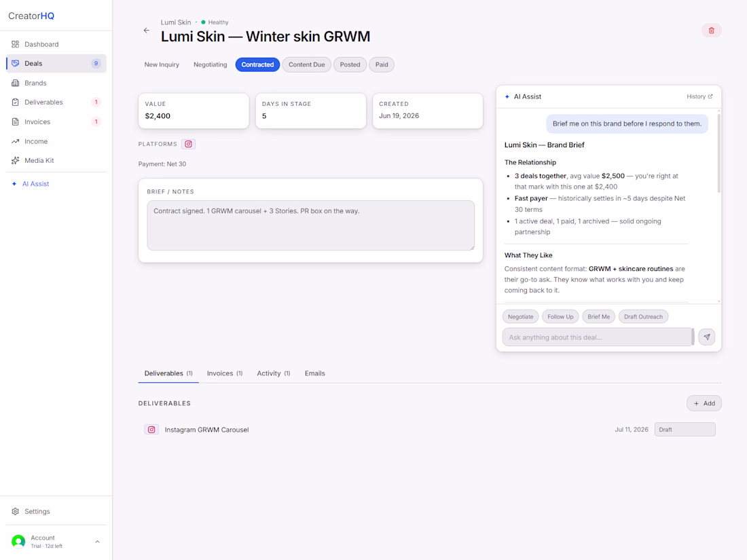Expand the Account menu chevron
The image size is (747, 560).
[97, 542]
